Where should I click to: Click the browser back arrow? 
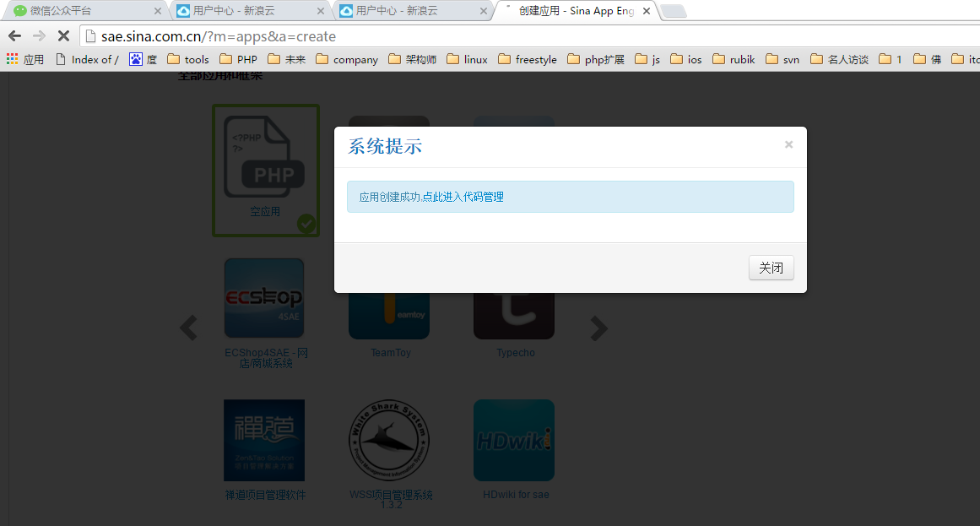[x=14, y=36]
